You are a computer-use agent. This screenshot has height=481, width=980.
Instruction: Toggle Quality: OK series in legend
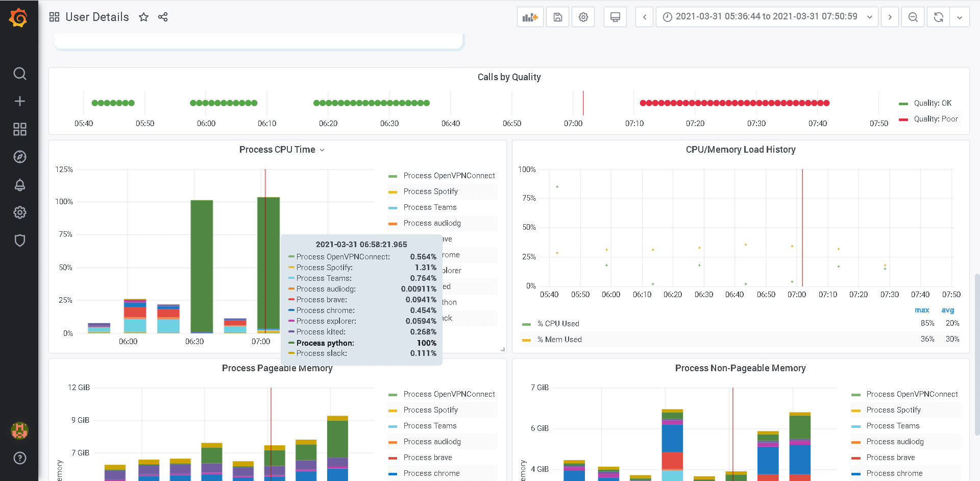coord(932,103)
